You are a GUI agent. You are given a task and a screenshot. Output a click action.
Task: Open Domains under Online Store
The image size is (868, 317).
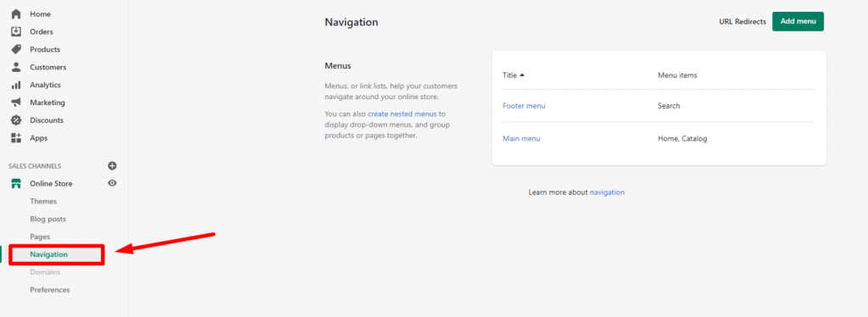point(45,272)
